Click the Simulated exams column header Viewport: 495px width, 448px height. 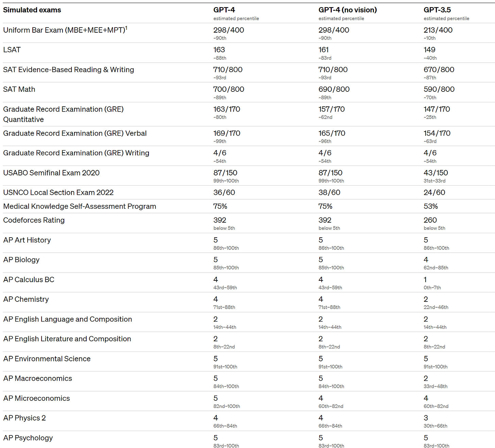click(x=32, y=10)
